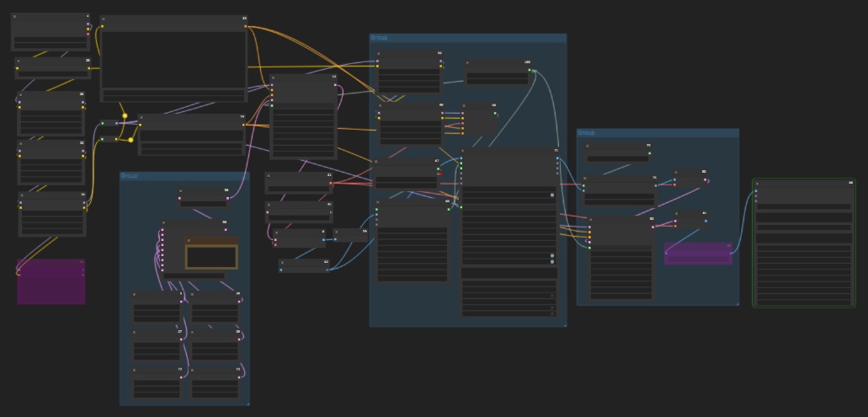The width and height of the screenshot is (868, 417).
Task: Toggle the topmost round switch in tallest center node
Action: [552, 195]
